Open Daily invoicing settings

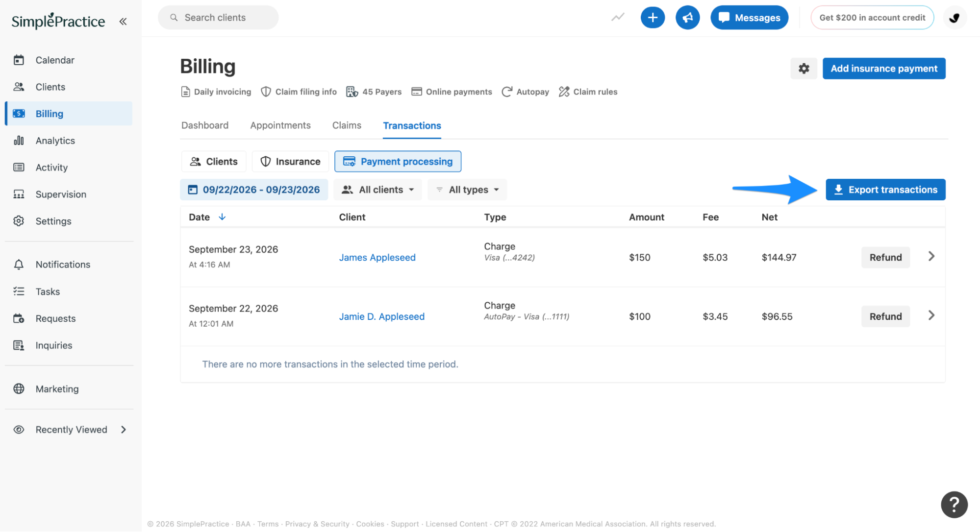tap(216, 92)
